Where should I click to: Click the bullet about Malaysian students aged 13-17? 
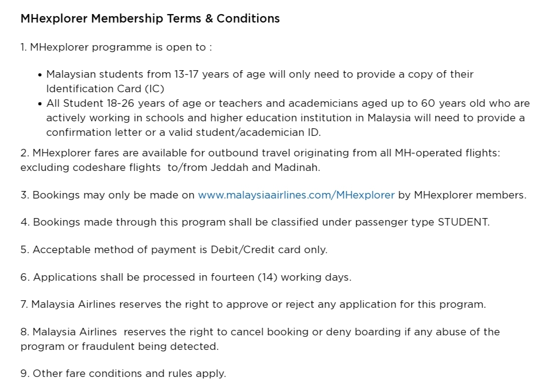point(259,74)
